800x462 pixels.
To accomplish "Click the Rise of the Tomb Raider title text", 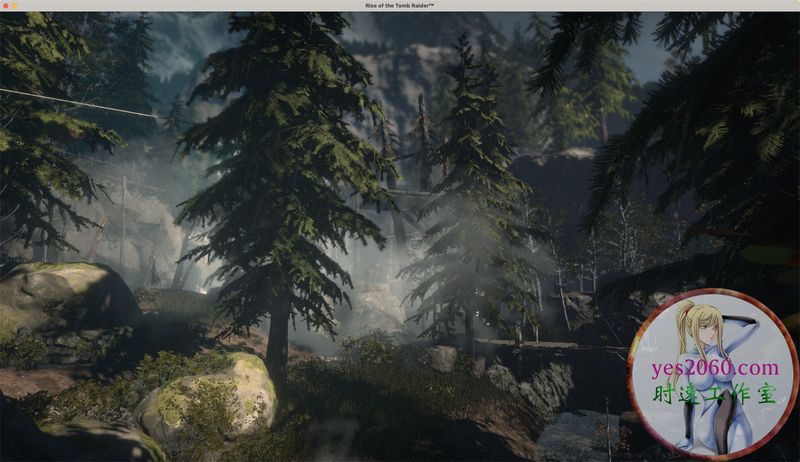I will point(400,6).
